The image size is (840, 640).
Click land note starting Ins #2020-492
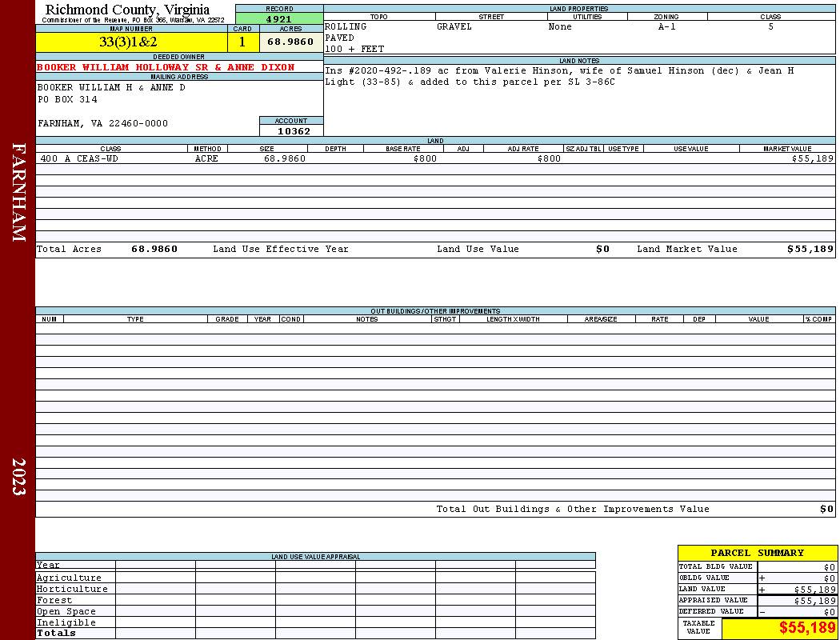[x=559, y=76]
